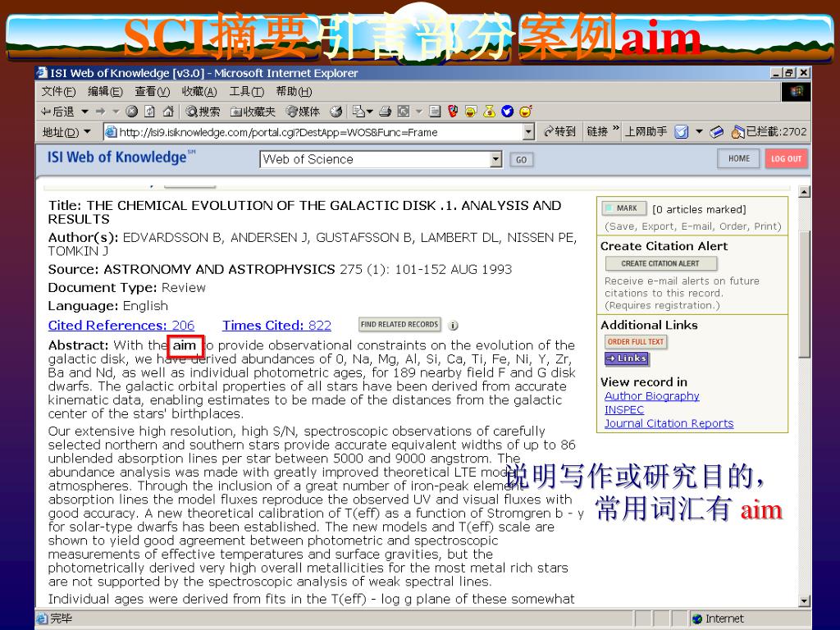
Task: Click the red shield icon in toolbar
Action: [453, 112]
